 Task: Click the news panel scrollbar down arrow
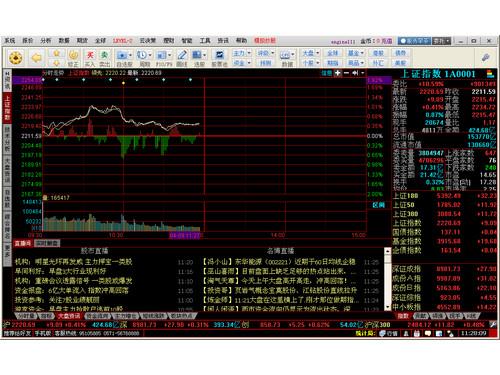point(387,307)
